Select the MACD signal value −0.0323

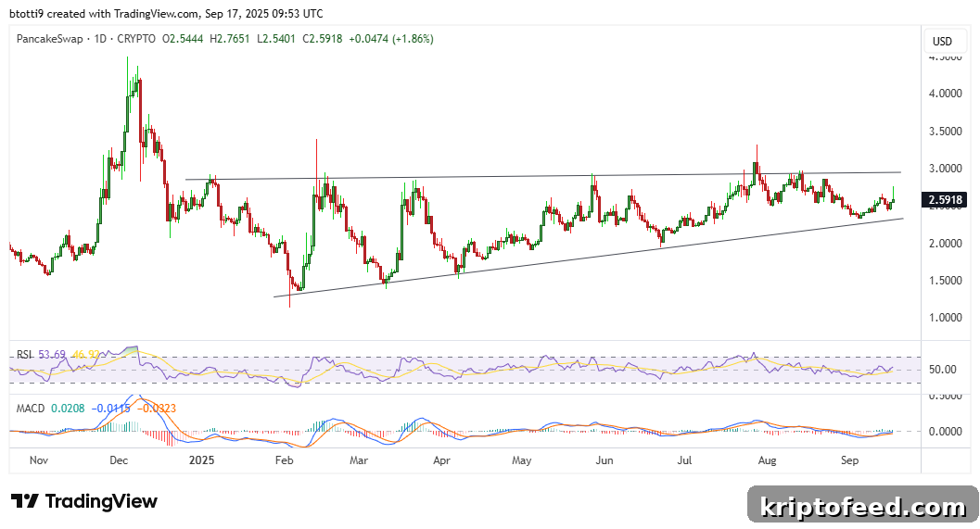click(157, 409)
